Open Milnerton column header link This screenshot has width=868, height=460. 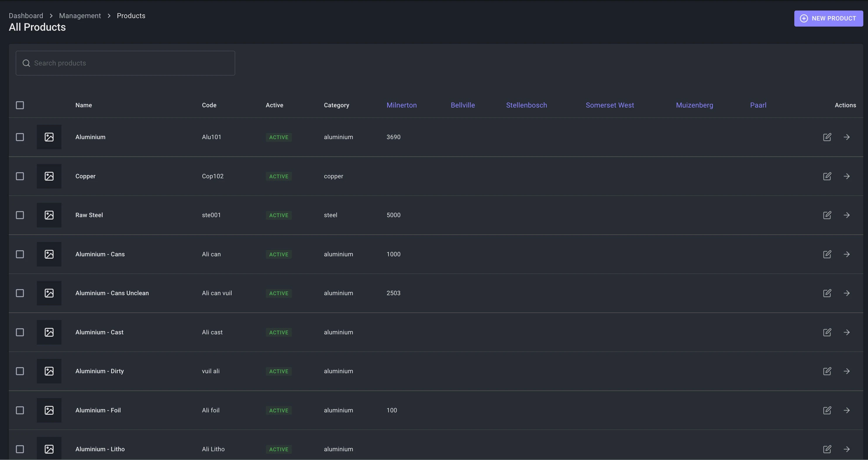[x=401, y=105]
